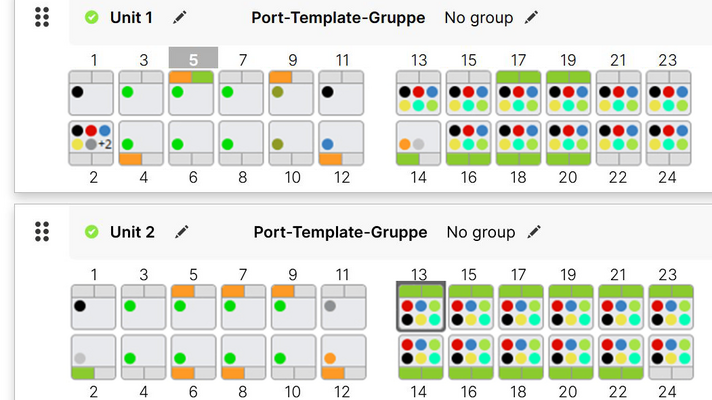The width and height of the screenshot is (712, 400).
Task: Select port 12 on Unit 1
Action: (341, 143)
